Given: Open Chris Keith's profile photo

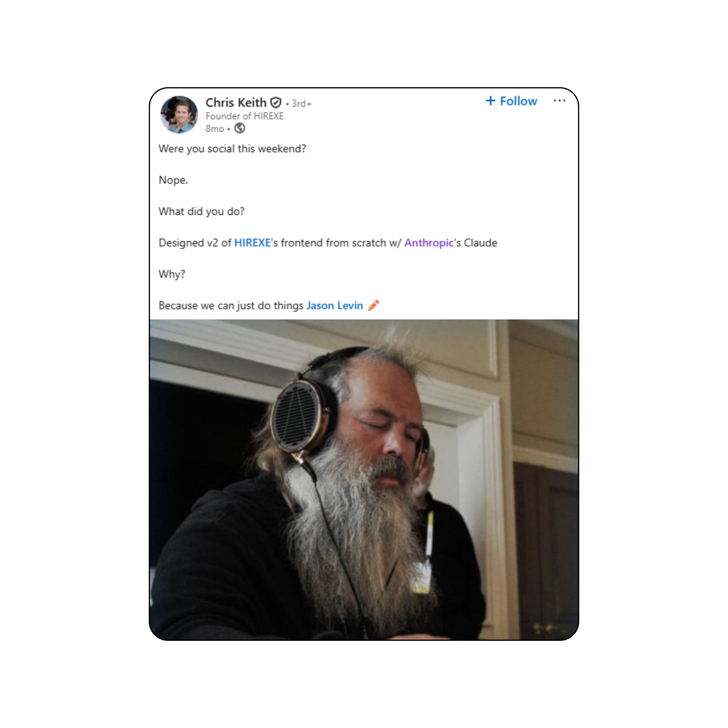Looking at the screenshot, I should pos(179,115).
